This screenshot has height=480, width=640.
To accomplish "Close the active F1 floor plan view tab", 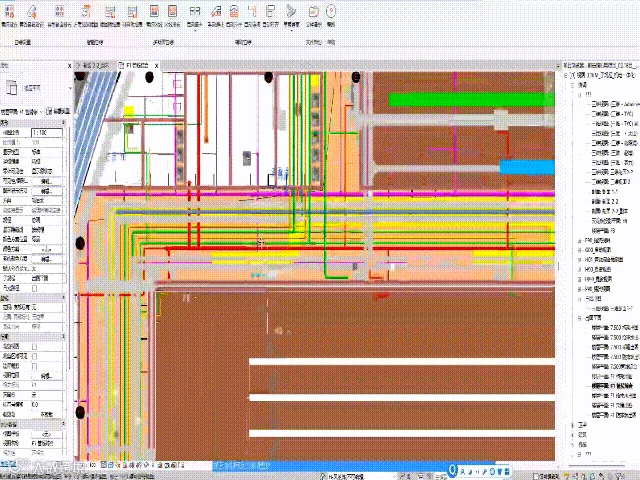I will [154, 64].
